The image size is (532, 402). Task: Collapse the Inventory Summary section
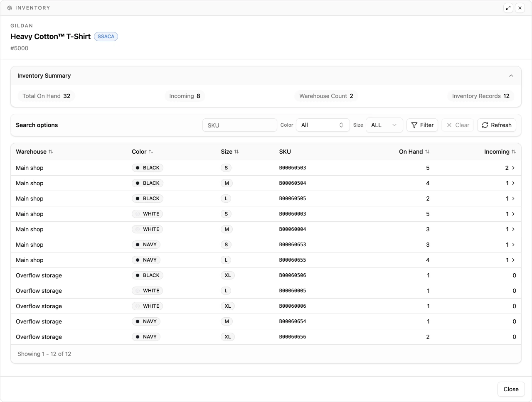(511, 76)
